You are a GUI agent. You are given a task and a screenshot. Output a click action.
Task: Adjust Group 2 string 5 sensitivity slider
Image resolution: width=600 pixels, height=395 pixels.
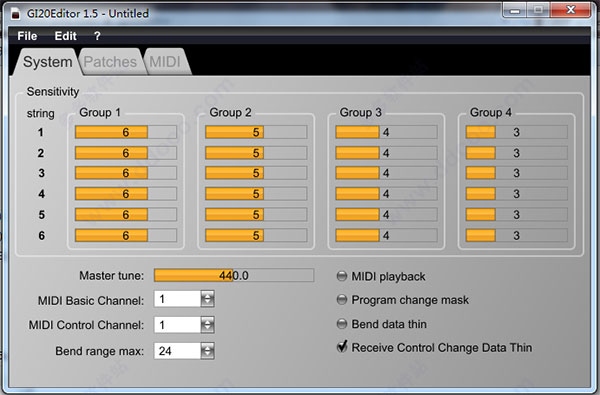coord(256,214)
